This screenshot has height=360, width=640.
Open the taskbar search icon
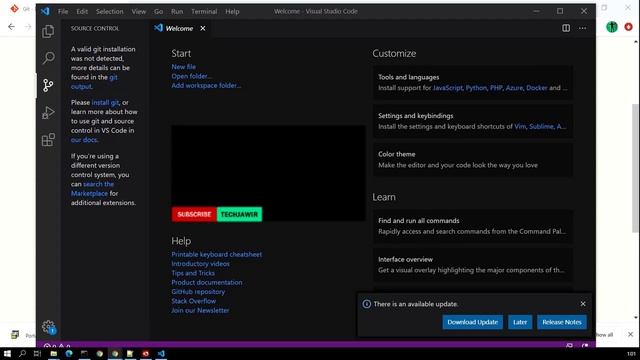(x=22, y=353)
